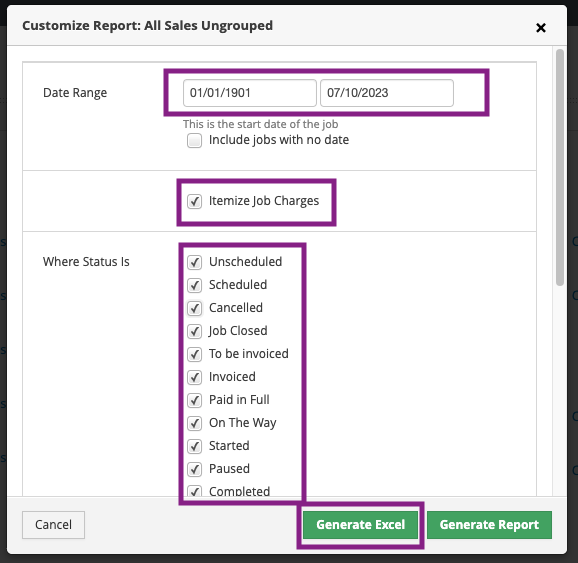Uncheck the Invoiced status
The image size is (578, 563).
[194, 377]
